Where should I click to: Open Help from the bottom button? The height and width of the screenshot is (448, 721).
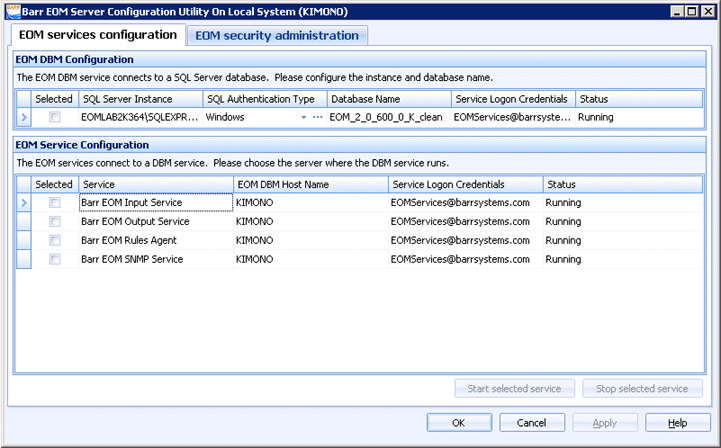coord(678,423)
